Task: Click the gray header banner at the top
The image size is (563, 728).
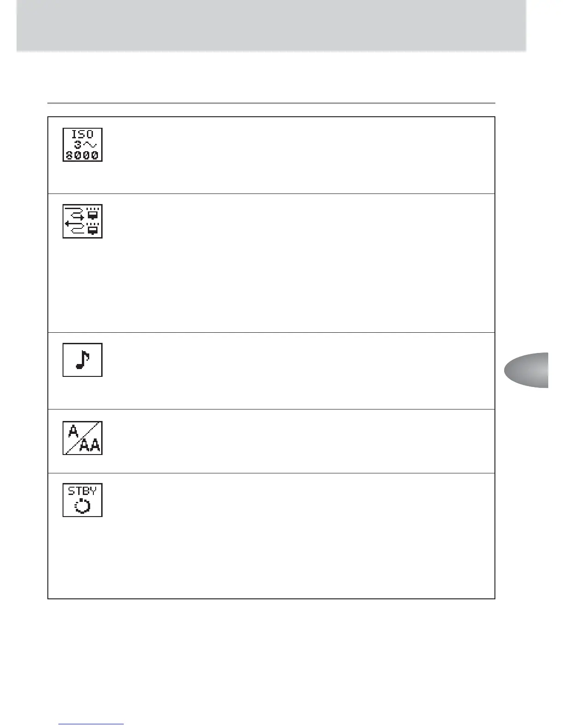Action: tap(271, 25)
